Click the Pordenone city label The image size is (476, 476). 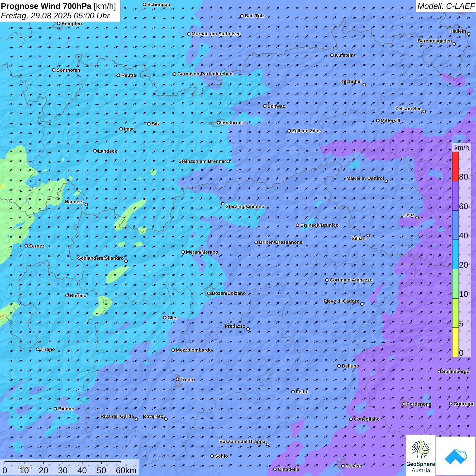419,404
